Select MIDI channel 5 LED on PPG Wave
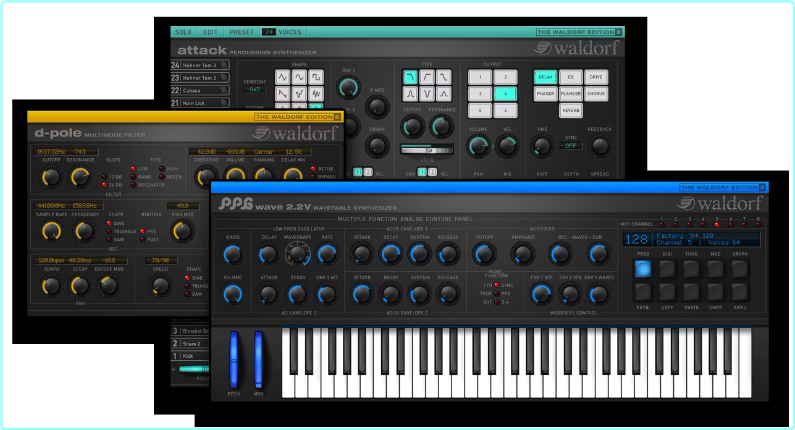Screen dimensions: 795x430 pos(716,225)
